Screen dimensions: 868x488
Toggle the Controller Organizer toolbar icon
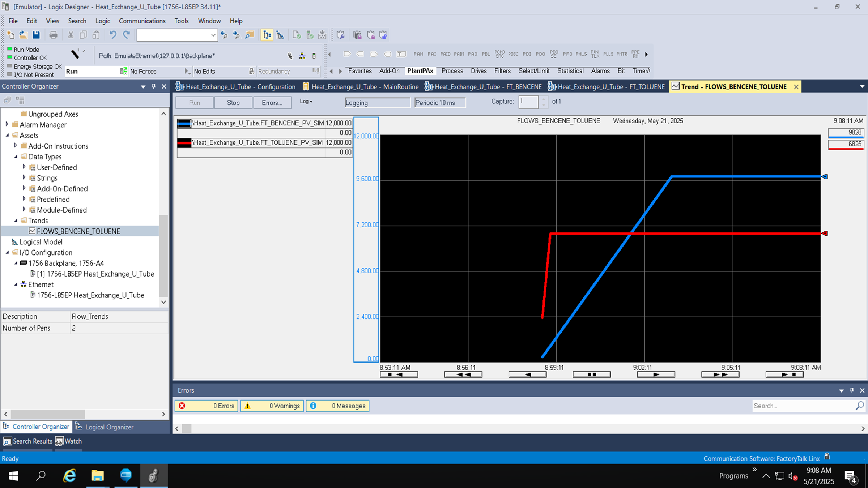(267, 35)
